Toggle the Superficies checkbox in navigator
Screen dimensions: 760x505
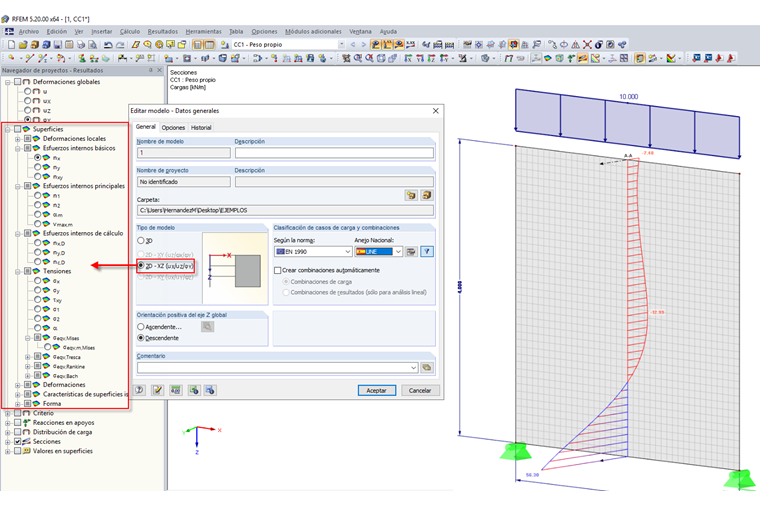pos(17,129)
